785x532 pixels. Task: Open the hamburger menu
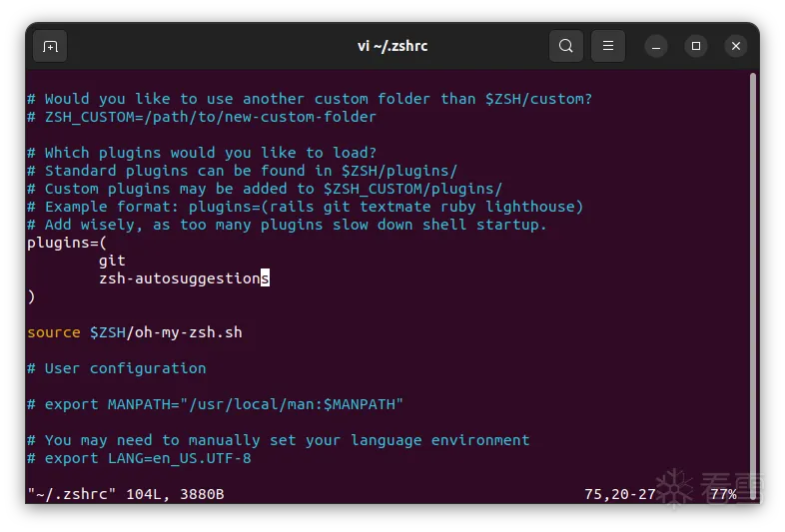click(608, 46)
